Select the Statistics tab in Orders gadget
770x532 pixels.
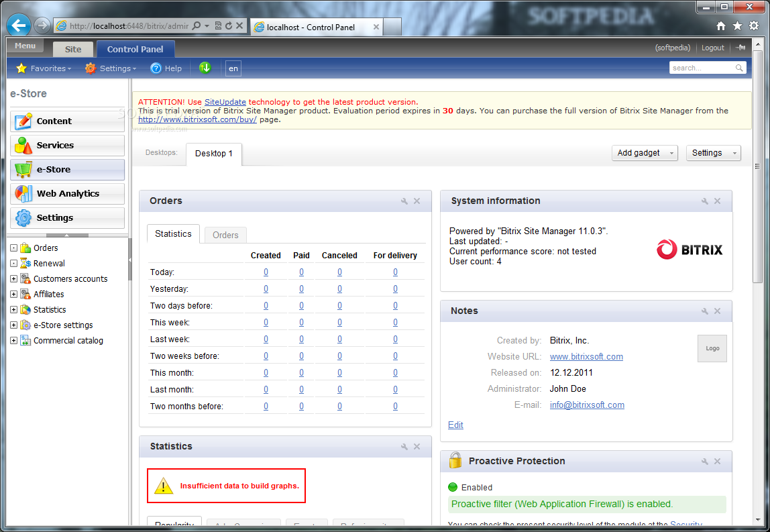pos(173,234)
